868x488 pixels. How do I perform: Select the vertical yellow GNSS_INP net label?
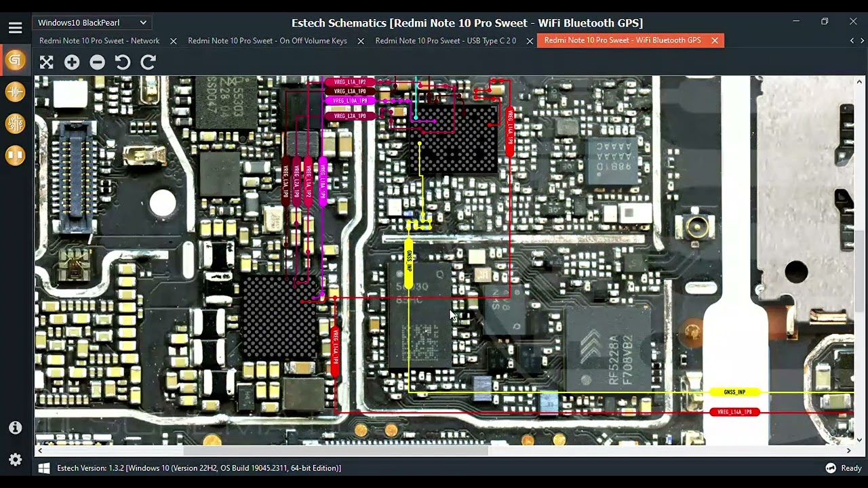(x=409, y=264)
